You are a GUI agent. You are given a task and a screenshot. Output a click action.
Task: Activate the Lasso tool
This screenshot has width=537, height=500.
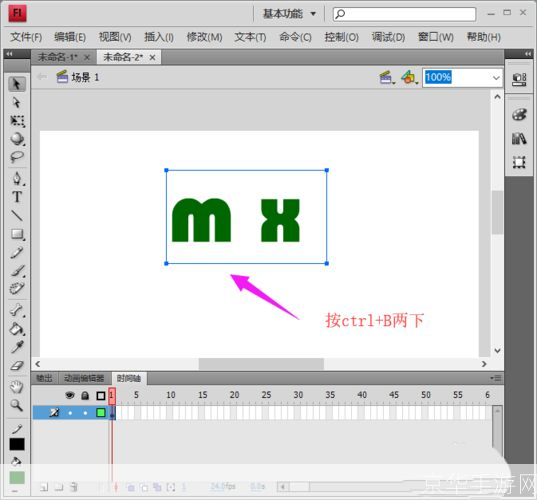pyautogui.click(x=16, y=157)
